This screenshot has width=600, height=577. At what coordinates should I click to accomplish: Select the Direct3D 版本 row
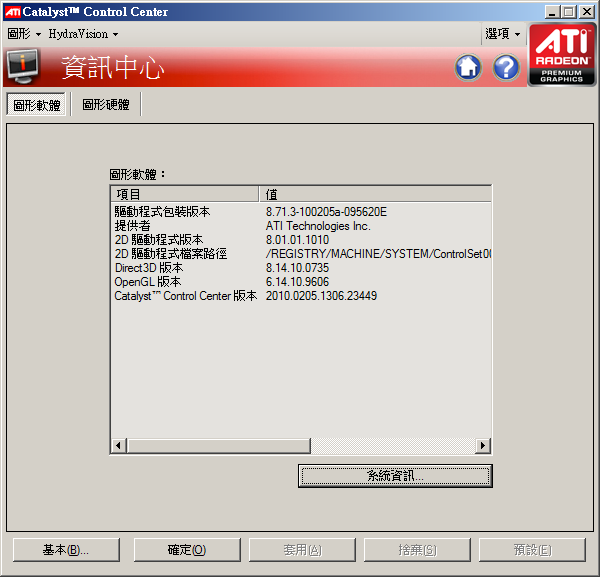301,267
